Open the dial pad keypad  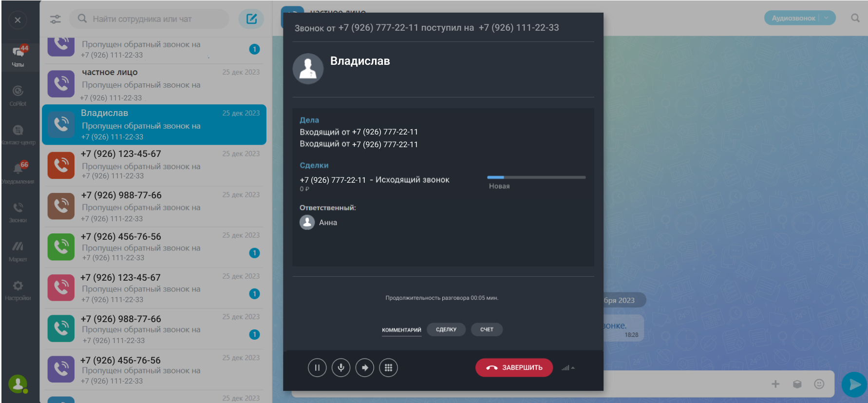[x=388, y=368]
